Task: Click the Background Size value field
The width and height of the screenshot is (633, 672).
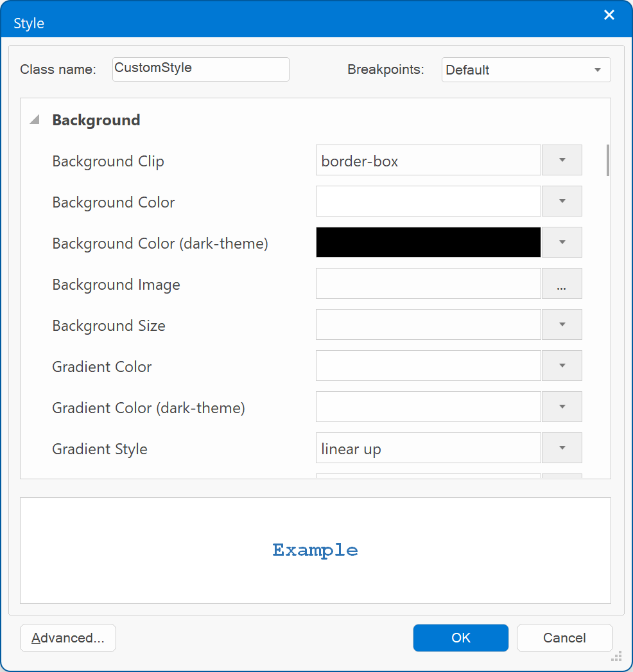Action: pos(428,325)
